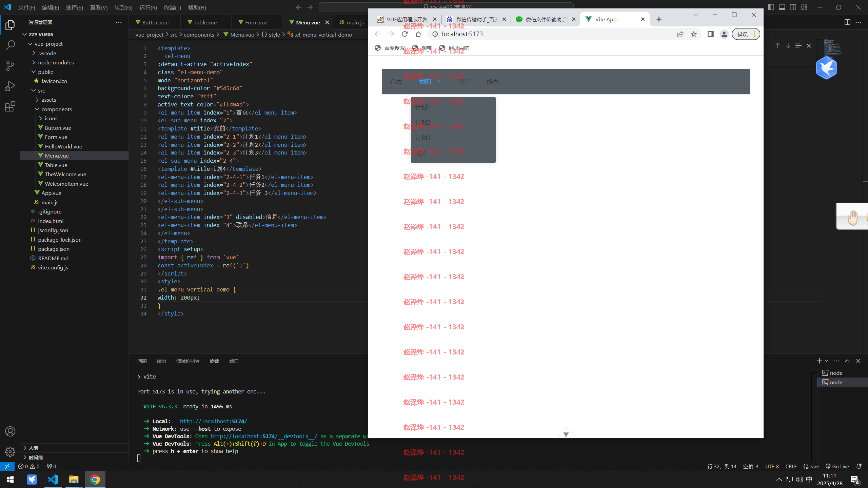Open the notification center on taskbar
The height and width of the screenshot is (488, 868).
(855, 480)
